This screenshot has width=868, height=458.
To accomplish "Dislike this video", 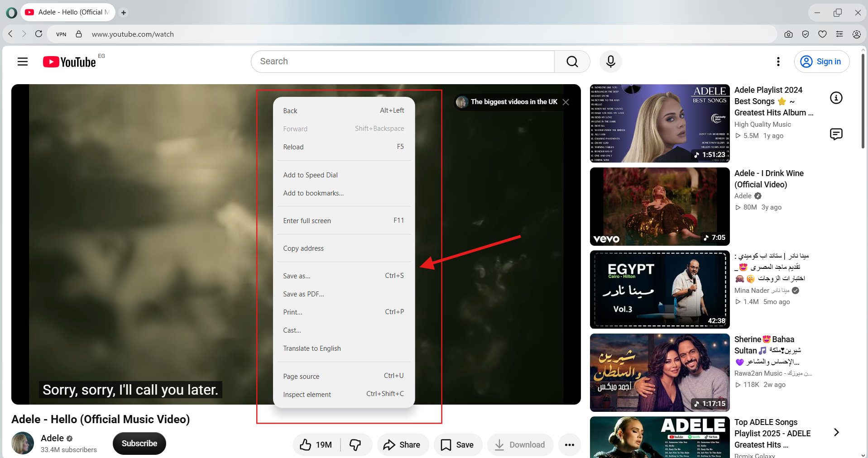I will (356, 445).
